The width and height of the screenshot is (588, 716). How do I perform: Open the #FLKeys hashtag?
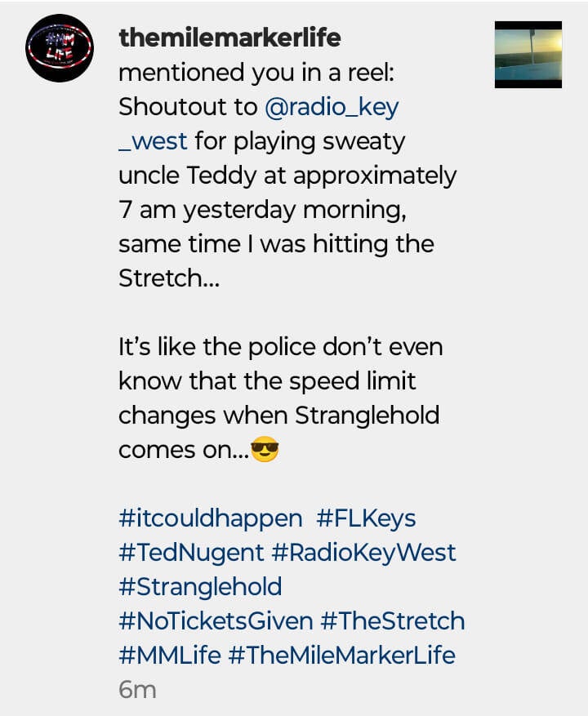(x=366, y=518)
